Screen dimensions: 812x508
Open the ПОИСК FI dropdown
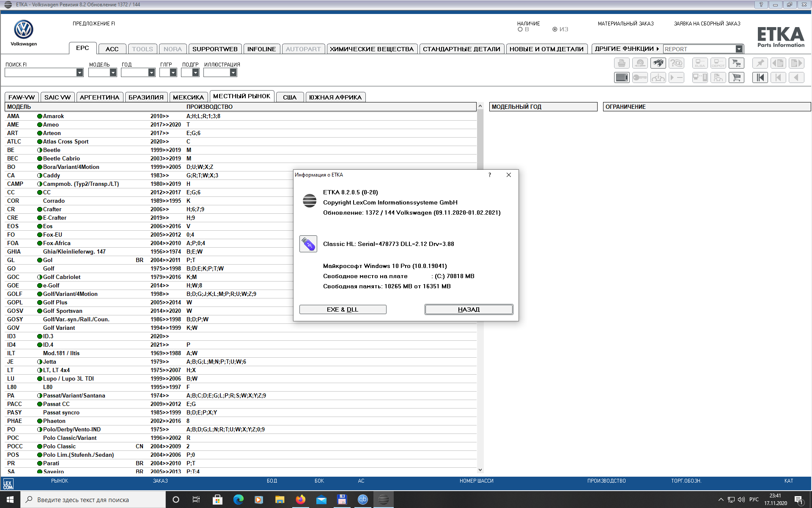(x=80, y=72)
